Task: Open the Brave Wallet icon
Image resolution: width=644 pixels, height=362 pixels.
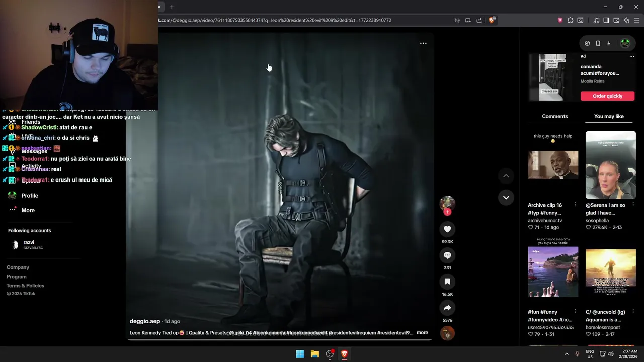Action: 616,20
